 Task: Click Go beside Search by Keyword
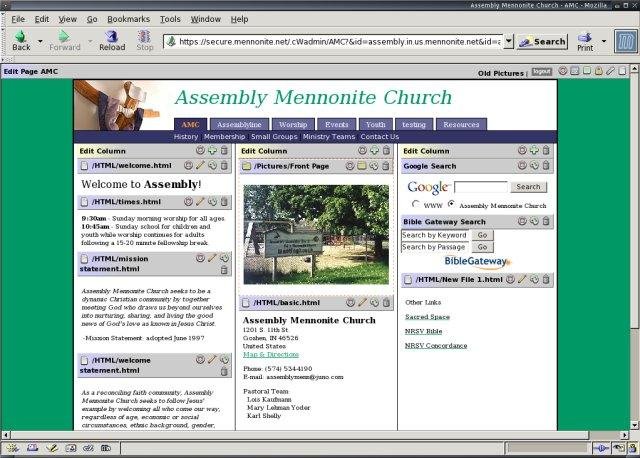482,235
